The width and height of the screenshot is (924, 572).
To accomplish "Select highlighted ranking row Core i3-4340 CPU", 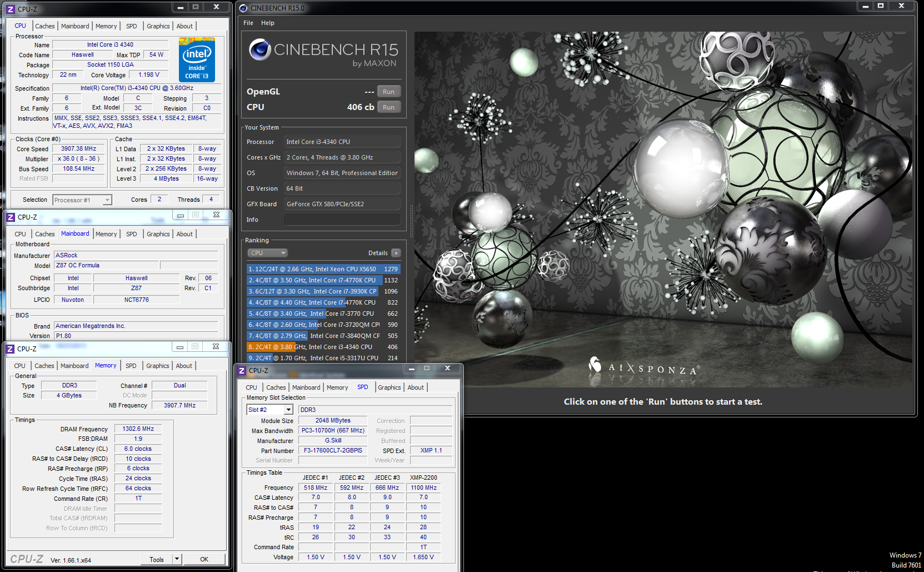I will click(323, 347).
